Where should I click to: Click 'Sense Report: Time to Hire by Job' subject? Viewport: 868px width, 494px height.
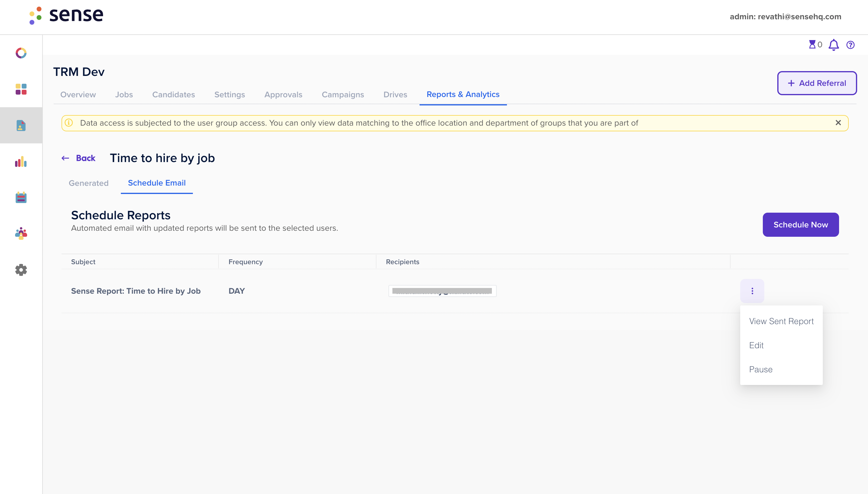(x=136, y=291)
